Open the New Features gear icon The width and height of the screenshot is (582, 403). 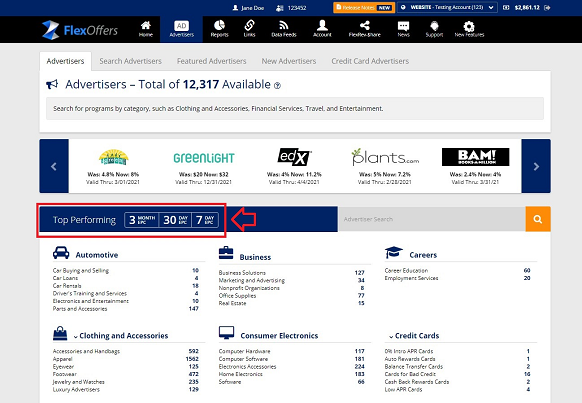pos(469,26)
